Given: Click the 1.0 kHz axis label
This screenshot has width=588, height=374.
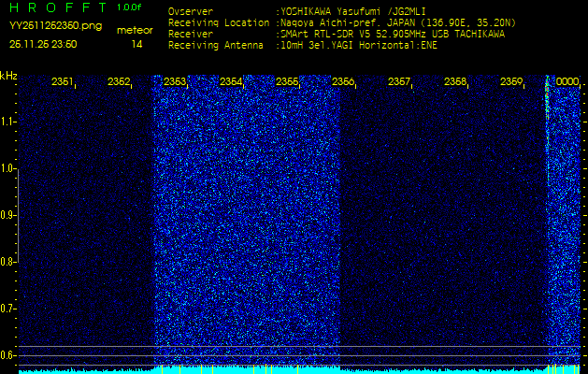Looking at the screenshot, I should 7,169.
